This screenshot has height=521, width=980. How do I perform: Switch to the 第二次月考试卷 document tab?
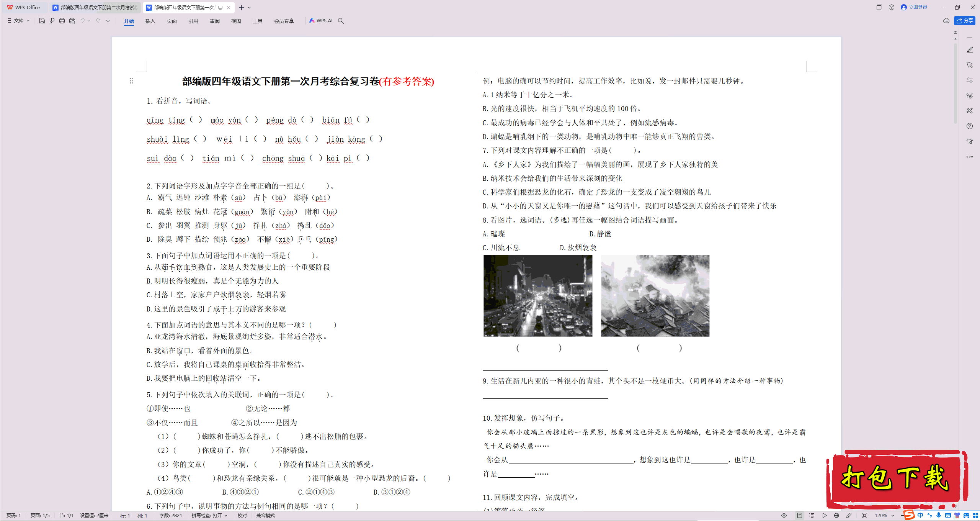pyautogui.click(x=95, y=8)
